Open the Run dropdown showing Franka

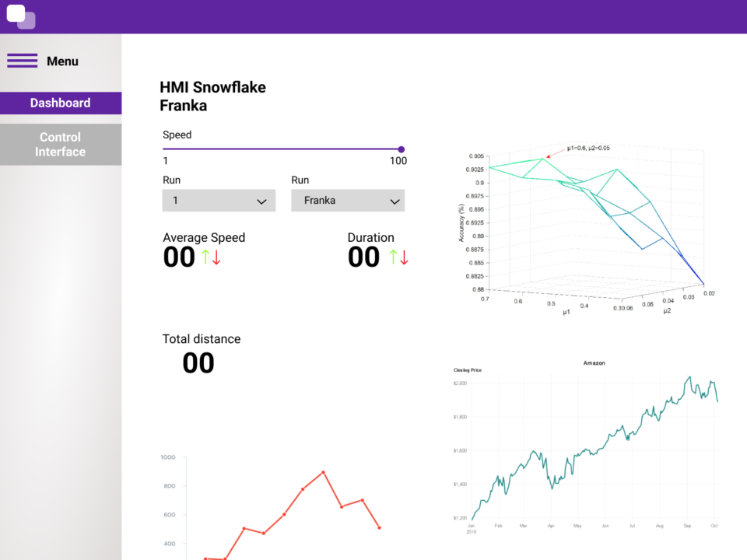(x=348, y=201)
